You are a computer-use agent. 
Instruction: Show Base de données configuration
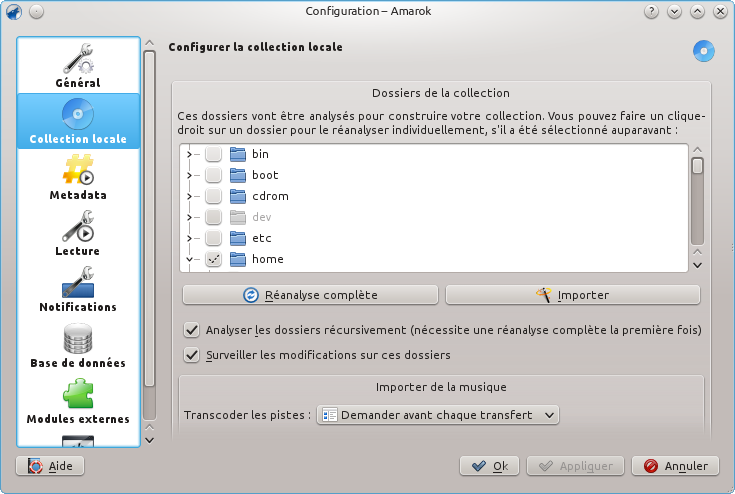(78, 345)
